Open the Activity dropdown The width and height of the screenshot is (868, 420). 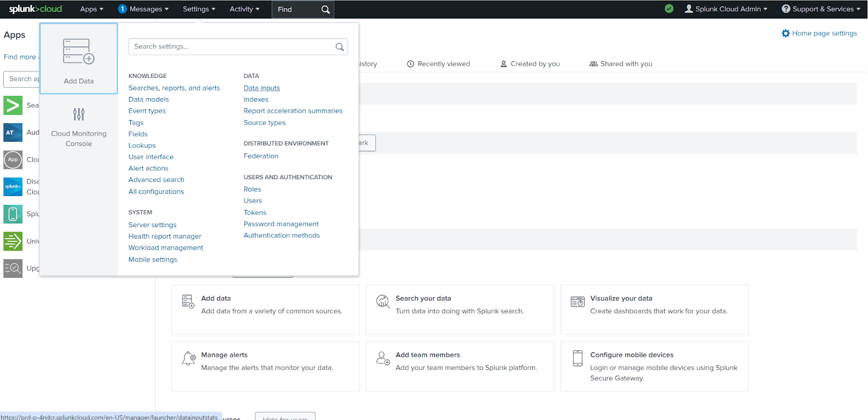click(244, 9)
